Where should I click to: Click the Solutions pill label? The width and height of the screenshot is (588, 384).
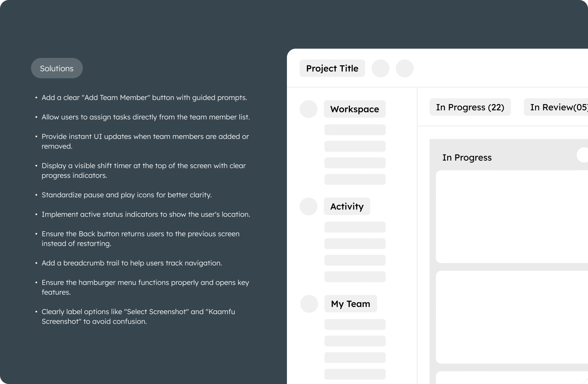(x=57, y=68)
